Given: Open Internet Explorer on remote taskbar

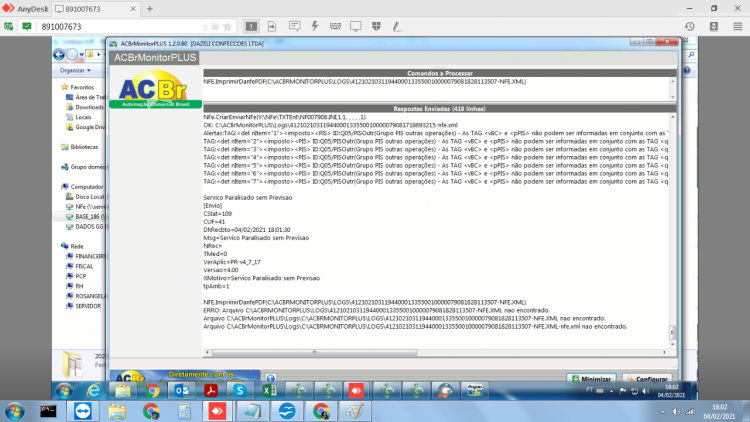Looking at the screenshot, I should click(x=93, y=390).
